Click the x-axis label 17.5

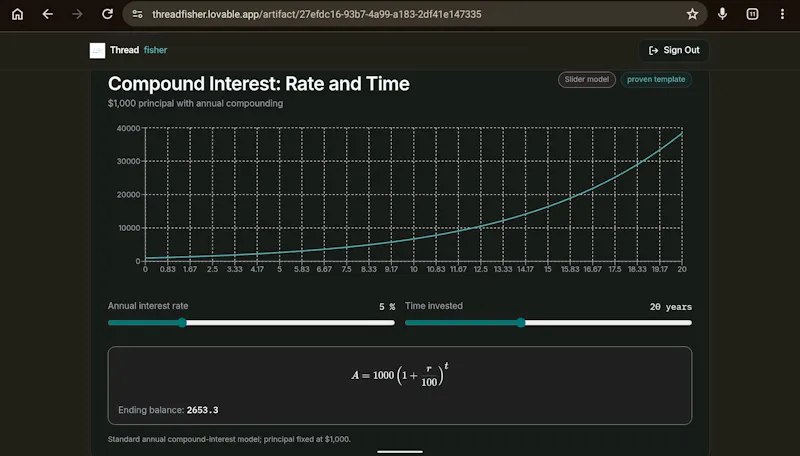coord(614,269)
